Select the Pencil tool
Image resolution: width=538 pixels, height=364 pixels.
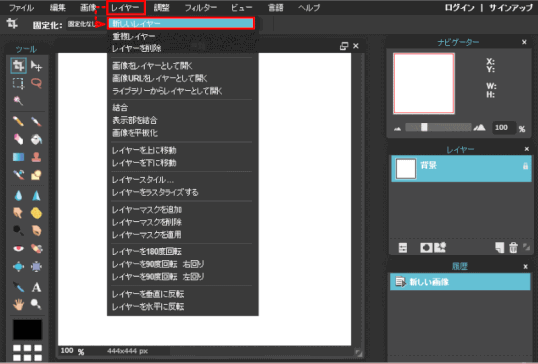tap(18, 121)
